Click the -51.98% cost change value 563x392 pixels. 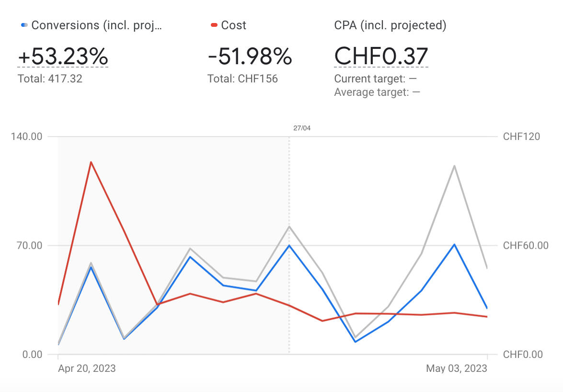click(250, 57)
